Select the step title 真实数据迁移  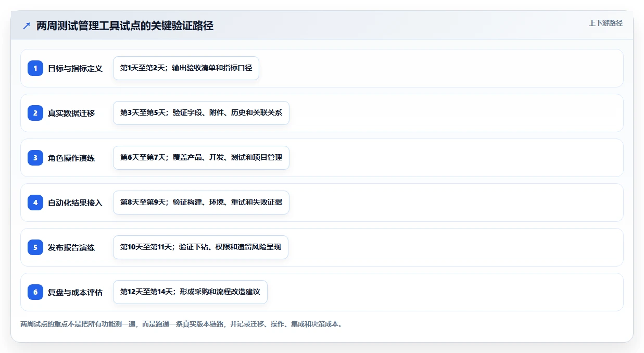71,113
